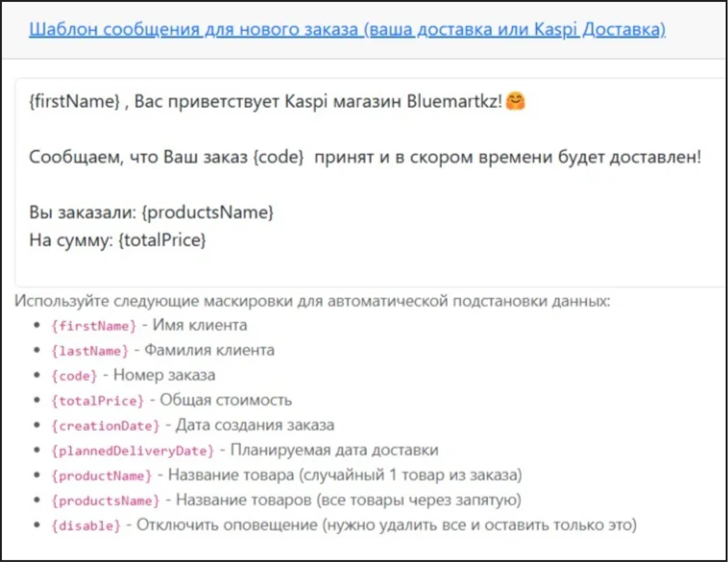728x562 pixels.
Task: Click the "Фамилия клиента" description text
Action: (x=209, y=350)
